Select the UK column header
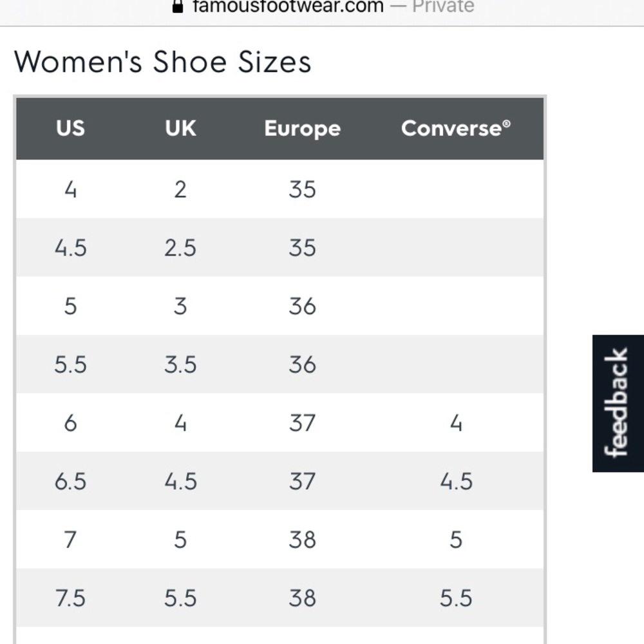The image size is (644, 644). 180,128
